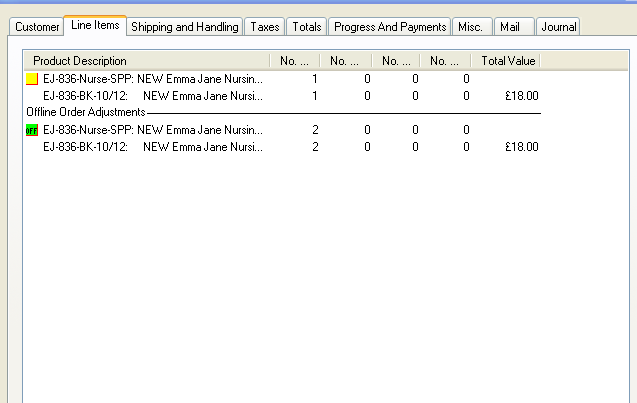Open the Journal tab
Viewport: 637px width, 403px height.
[558, 27]
